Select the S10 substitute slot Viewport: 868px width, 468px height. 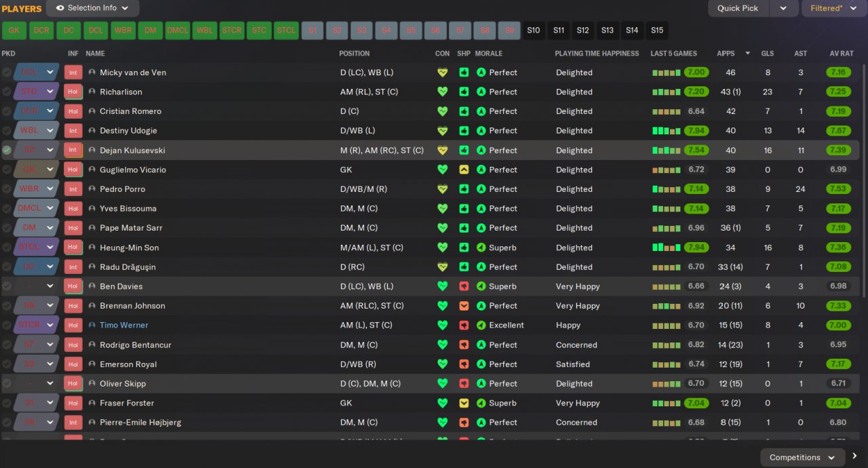tap(534, 31)
